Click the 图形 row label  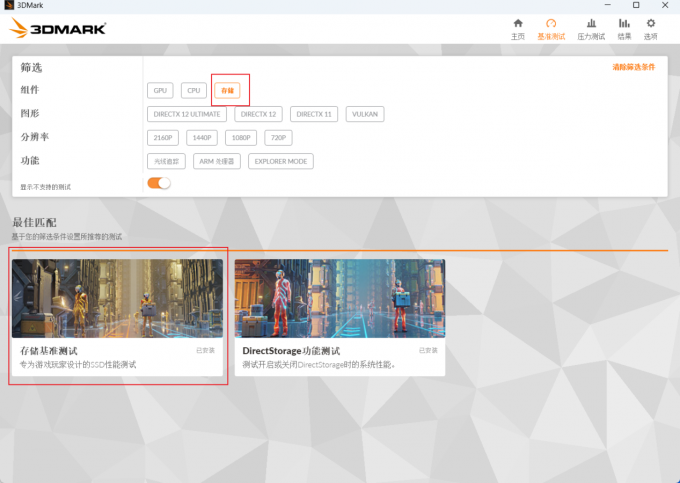29,113
